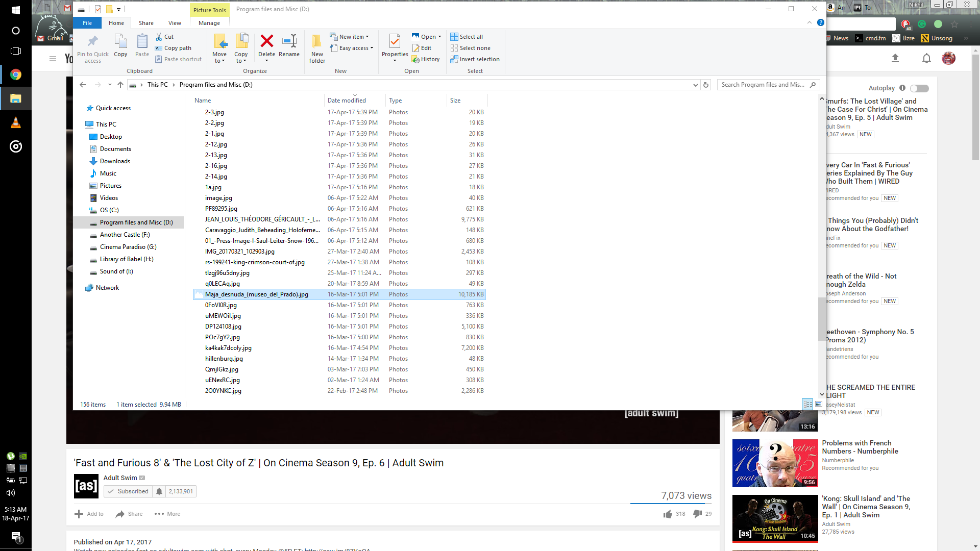980x551 pixels.
Task: Toggle Subscribed button for Adult Swim
Action: pos(128,491)
